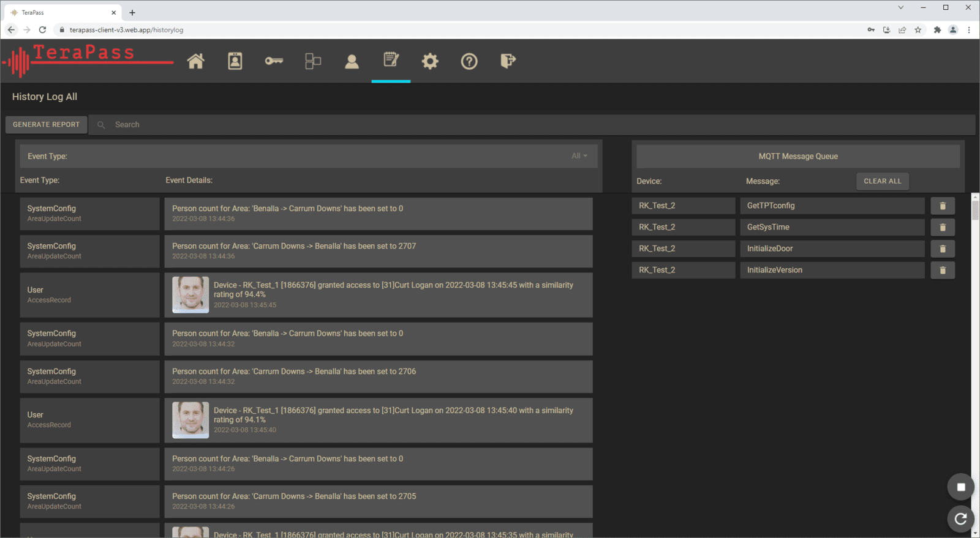
Task: Open the browser tab search chevron
Action: point(900,7)
